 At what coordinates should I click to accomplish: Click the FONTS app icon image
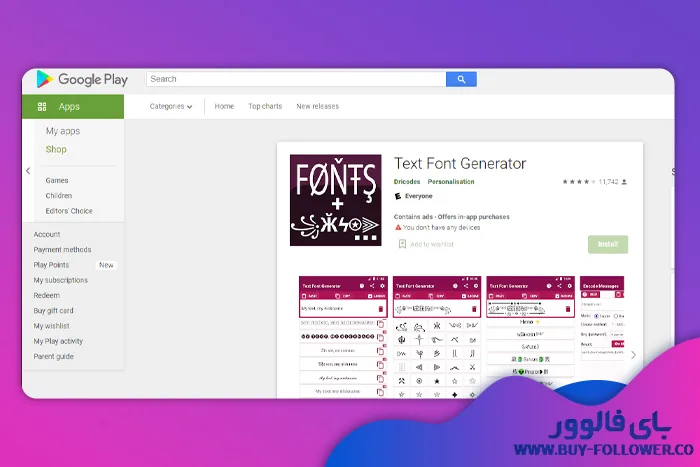pyautogui.click(x=336, y=200)
